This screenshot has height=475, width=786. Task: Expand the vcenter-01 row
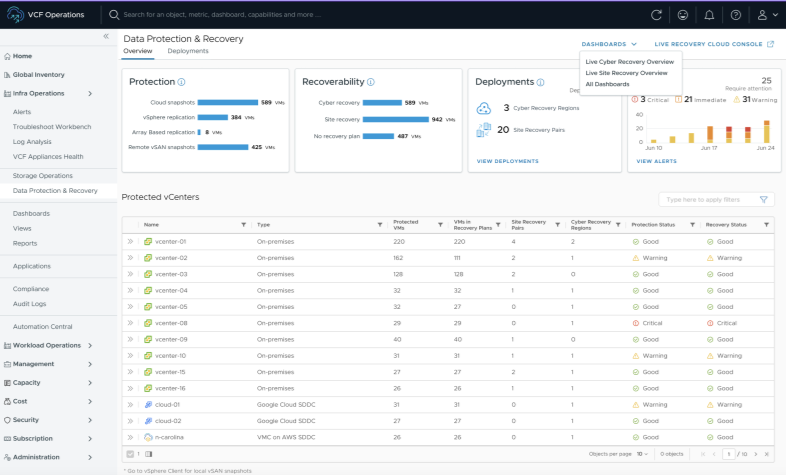coord(130,242)
